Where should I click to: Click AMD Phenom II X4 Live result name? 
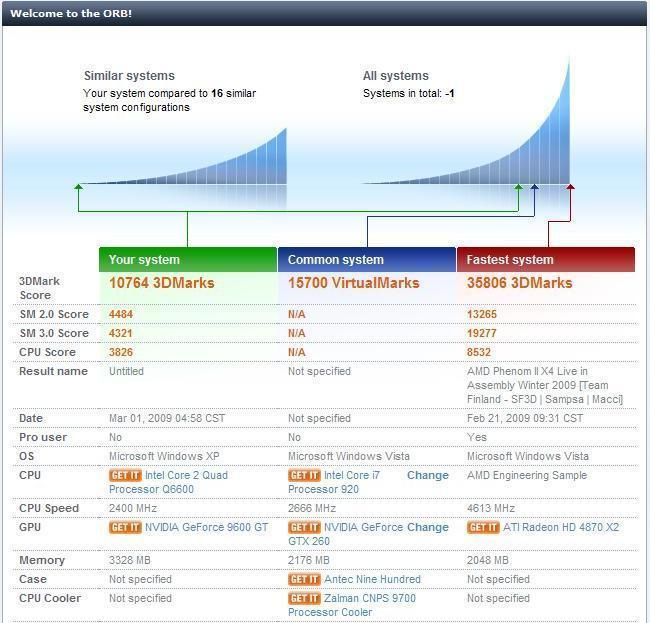click(x=545, y=385)
